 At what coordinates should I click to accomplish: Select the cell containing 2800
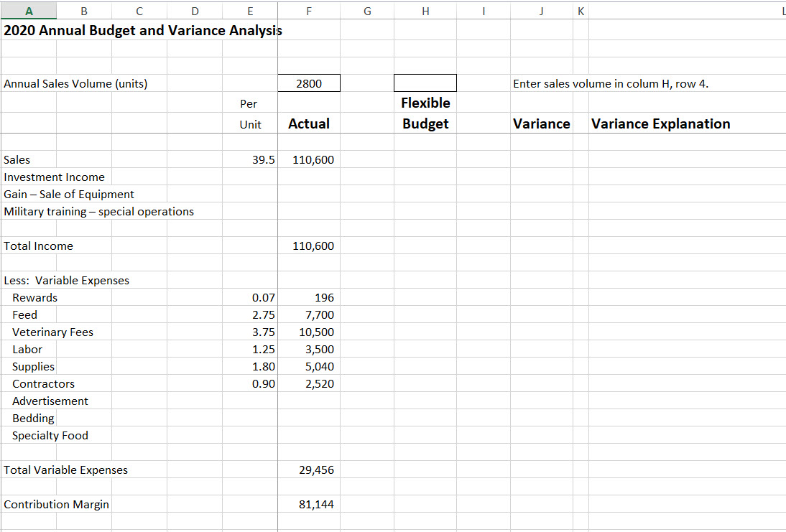pos(309,83)
